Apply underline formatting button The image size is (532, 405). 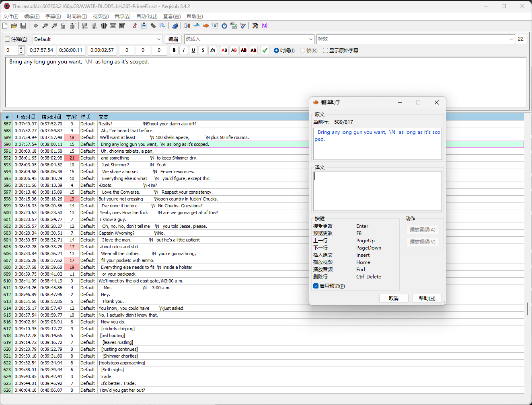click(x=193, y=50)
